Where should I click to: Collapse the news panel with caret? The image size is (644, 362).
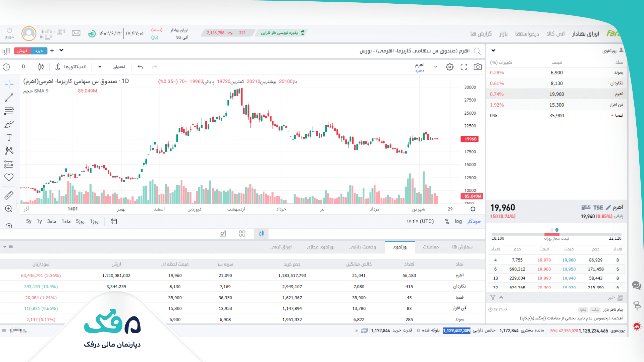[x=501, y=297]
